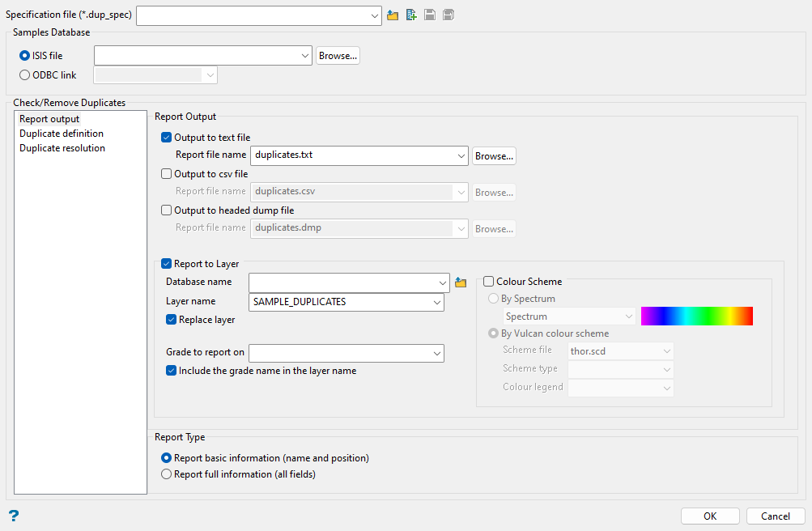Viewport: 812px width, 531px height.
Task: Select the ODBC link radio button
Action: pyautogui.click(x=24, y=75)
